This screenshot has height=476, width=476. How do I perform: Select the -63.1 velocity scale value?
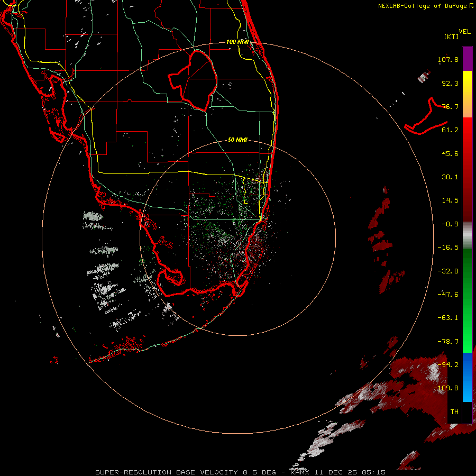click(448, 318)
